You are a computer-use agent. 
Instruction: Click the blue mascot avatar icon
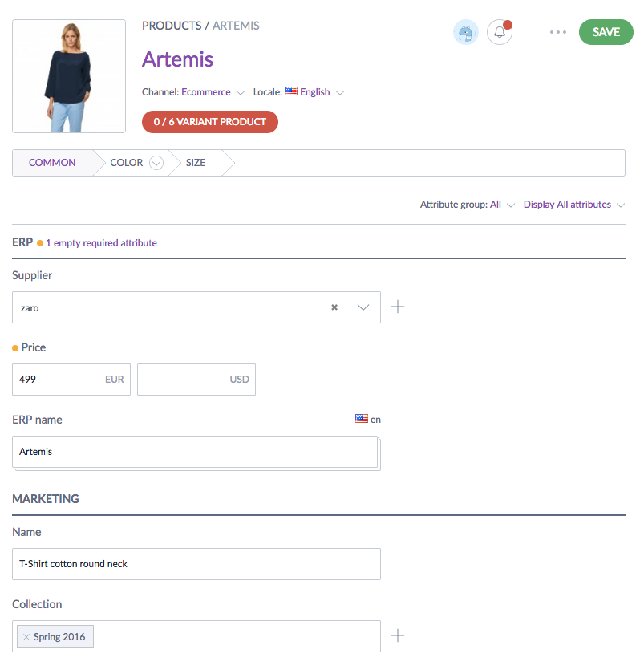466,33
